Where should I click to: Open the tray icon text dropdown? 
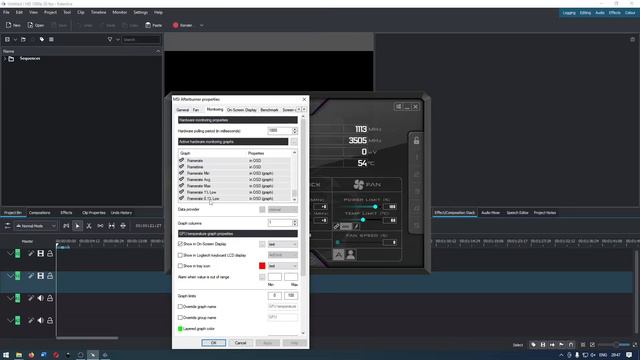point(282,266)
